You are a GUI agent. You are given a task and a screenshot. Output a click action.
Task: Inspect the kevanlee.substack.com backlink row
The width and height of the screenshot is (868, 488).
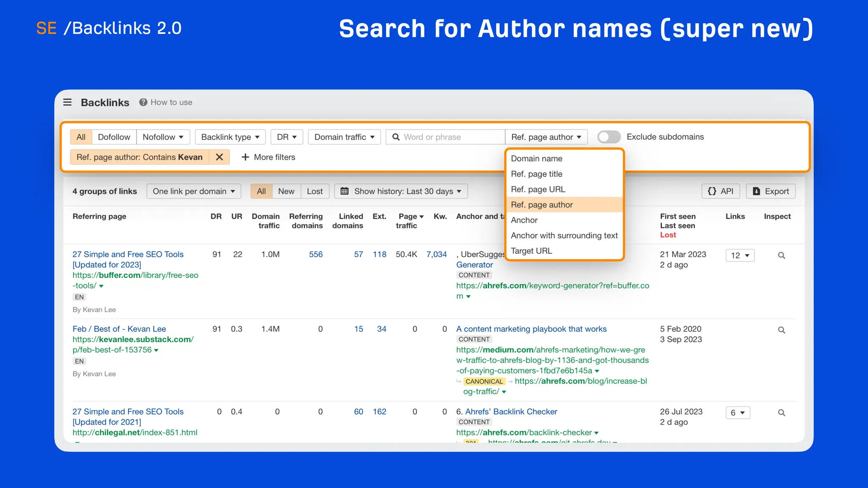coord(782,330)
